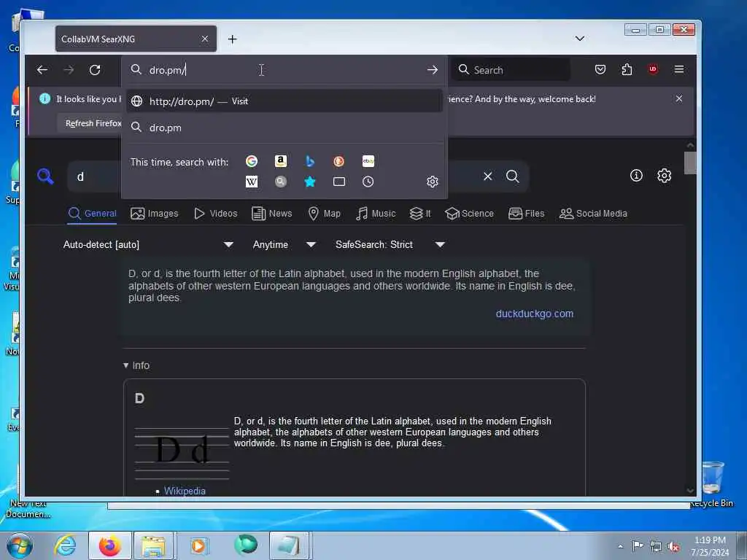747x560 pixels.
Task: Open the list all tabs chevron
Action: (x=579, y=39)
